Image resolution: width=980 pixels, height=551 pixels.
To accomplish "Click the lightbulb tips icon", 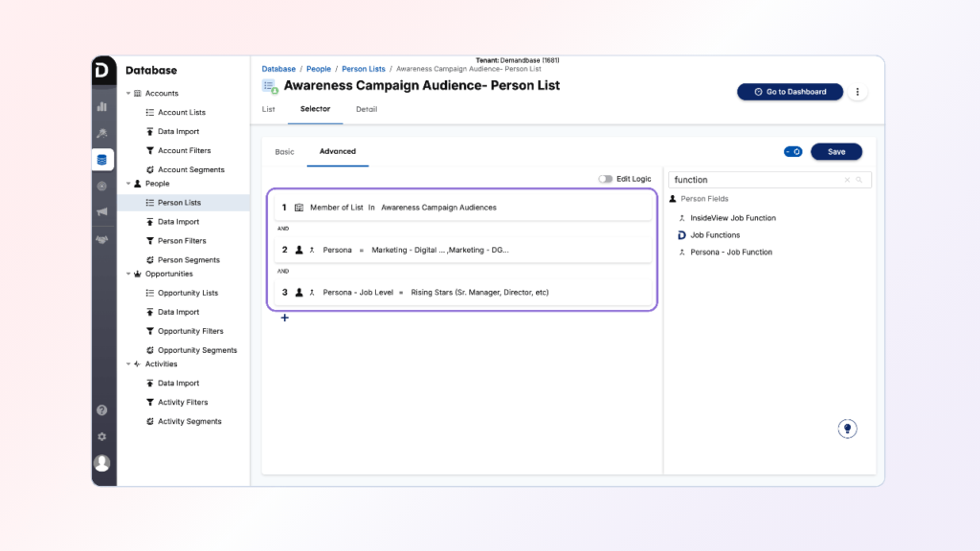I will 846,429.
